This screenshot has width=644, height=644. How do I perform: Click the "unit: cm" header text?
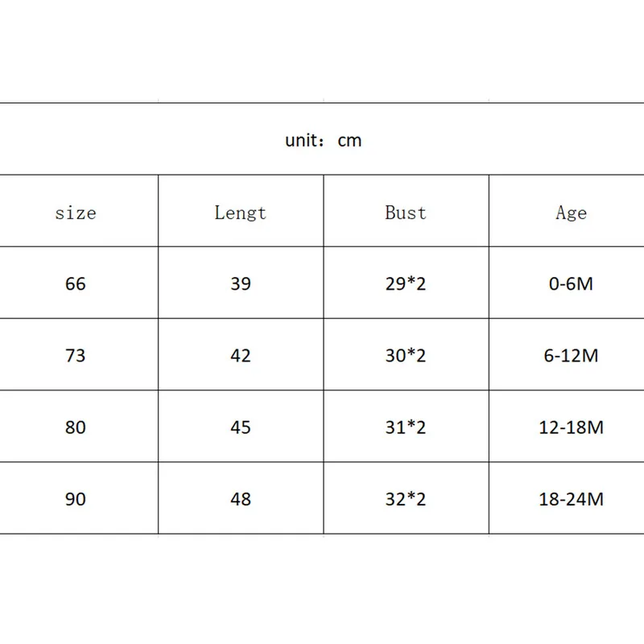click(x=324, y=140)
